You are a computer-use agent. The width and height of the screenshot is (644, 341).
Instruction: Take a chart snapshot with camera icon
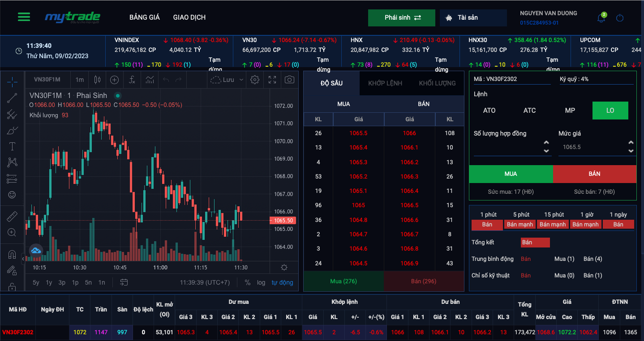(x=289, y=80)
